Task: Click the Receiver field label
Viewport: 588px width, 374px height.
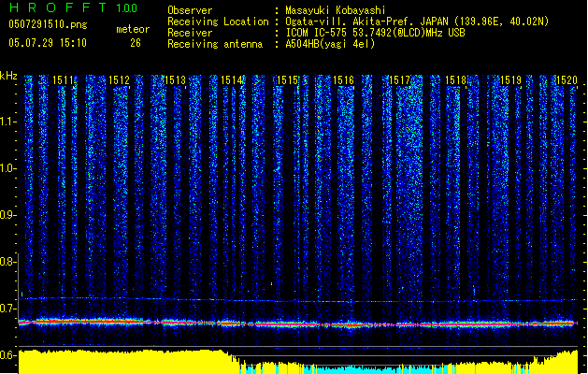Action: coord(190,33)
